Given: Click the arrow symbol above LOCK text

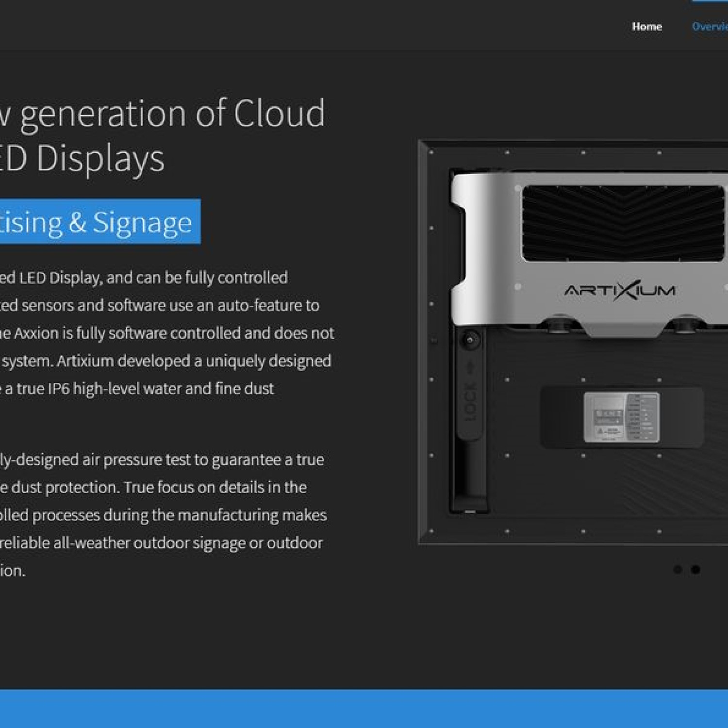Looking at the screenshot, I should (x=470, y=368).
